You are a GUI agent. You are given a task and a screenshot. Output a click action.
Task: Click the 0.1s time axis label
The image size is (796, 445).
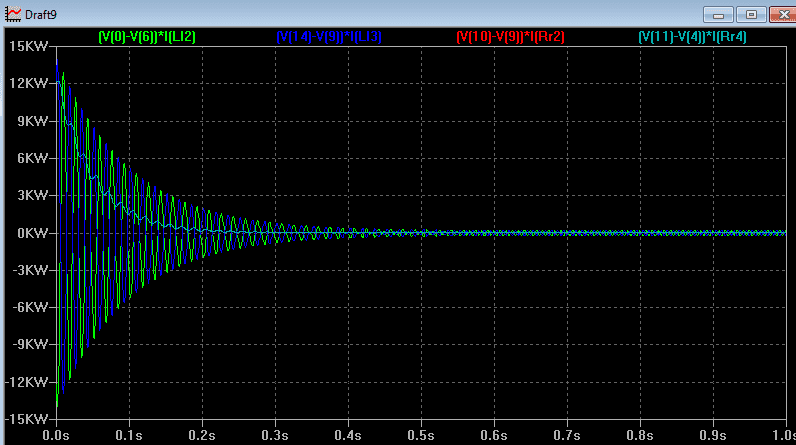[x=129, y=435]
